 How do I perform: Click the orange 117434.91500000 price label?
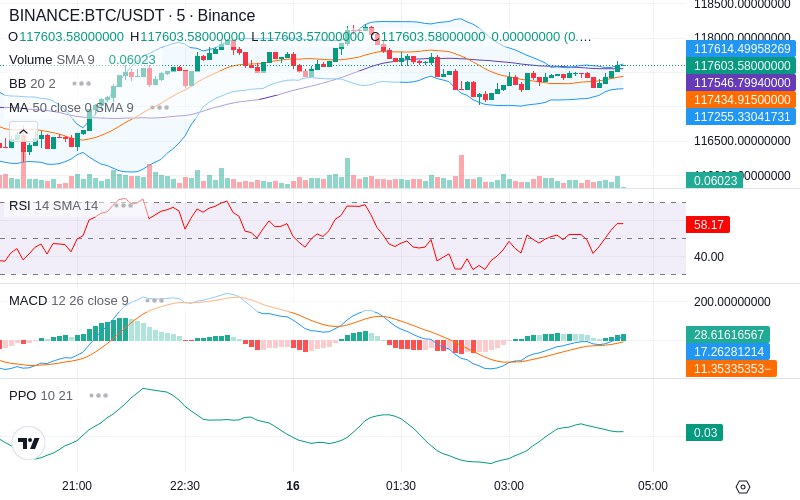pos(741,99)
